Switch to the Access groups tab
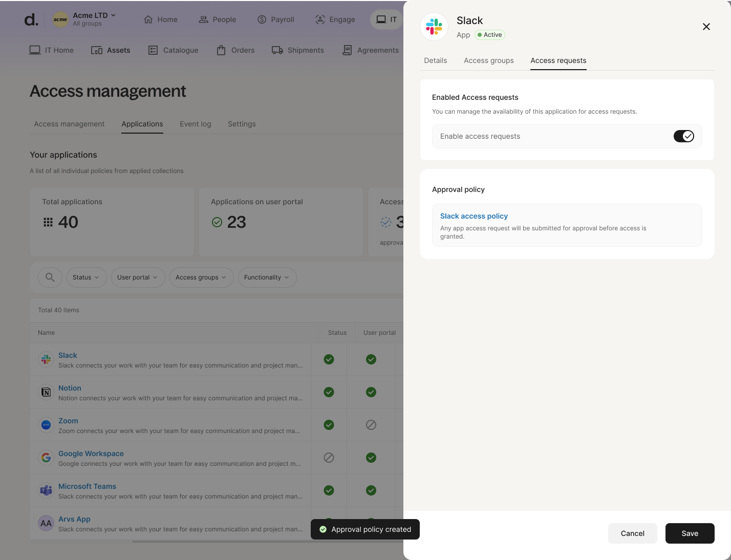The image size is (731, 560). (488, 60)
